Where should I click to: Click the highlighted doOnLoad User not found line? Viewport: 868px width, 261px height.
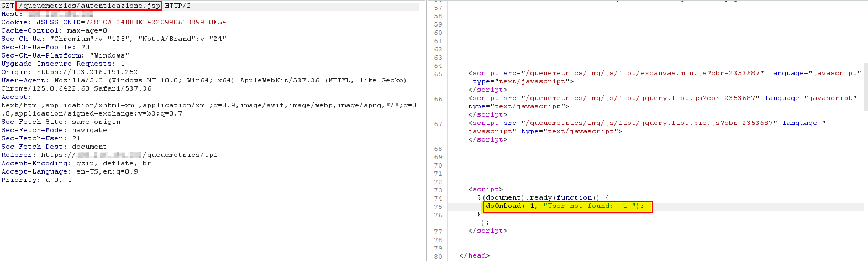(567, 206)
